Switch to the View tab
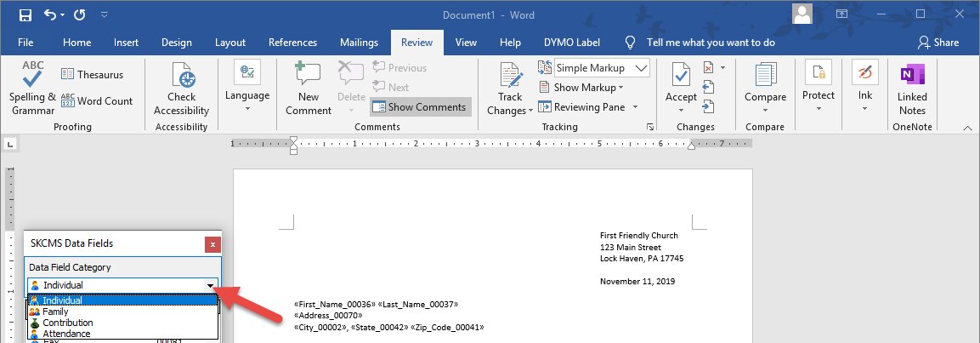Viewport: 980px width, 343px height. coord(466,43)
